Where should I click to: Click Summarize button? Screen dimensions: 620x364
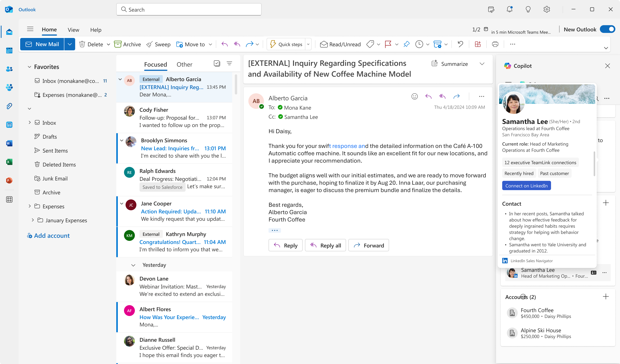click(450, 64)
